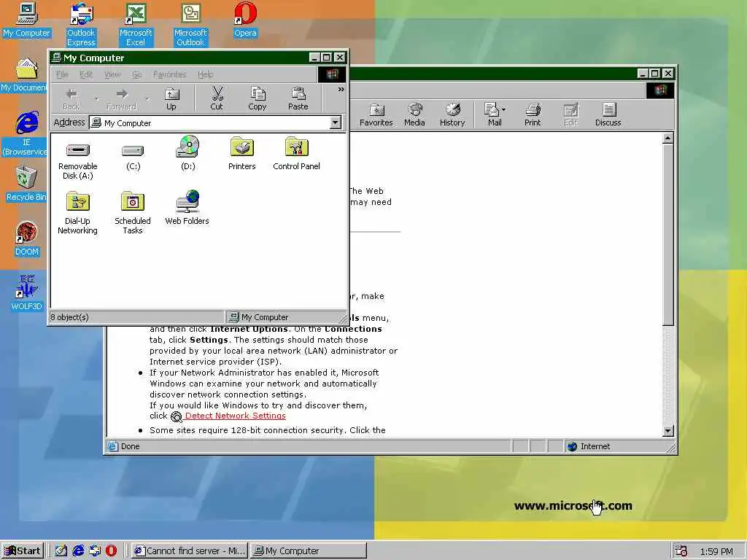The height and width of the screenshot is (560, 747).
Task: Click the 1:59 PM system clock
Action: point(716,551)
